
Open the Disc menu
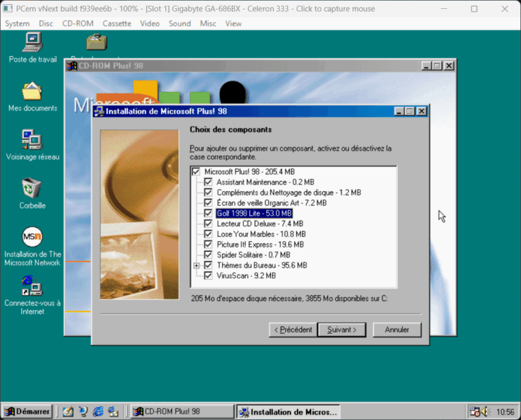pyautogui.click(x=46, y=23)
